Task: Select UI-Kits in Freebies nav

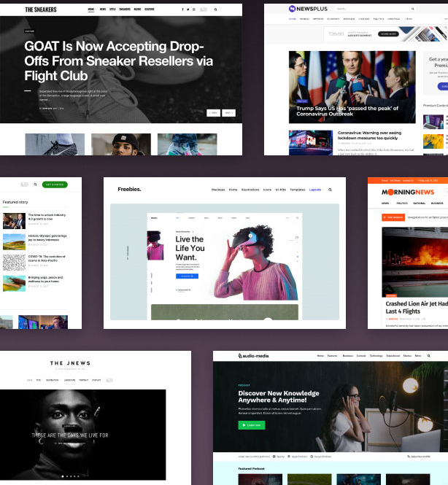Action: click(x=281, y=190)
